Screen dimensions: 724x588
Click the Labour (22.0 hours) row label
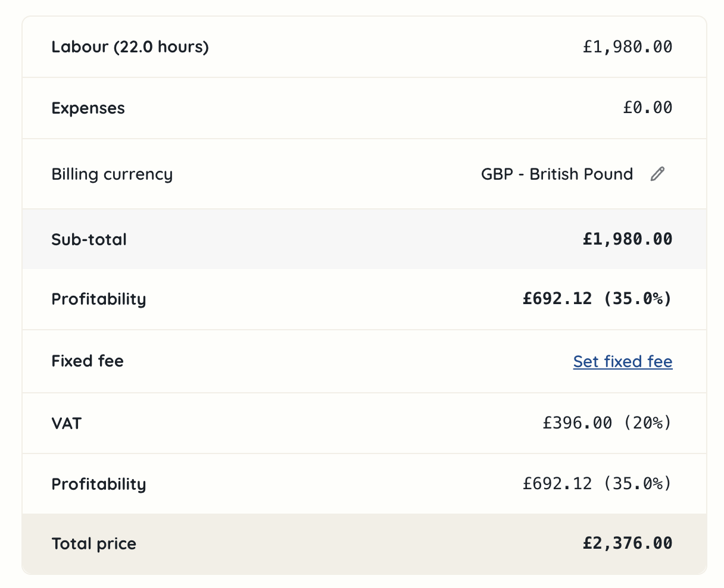pos(130,47)
